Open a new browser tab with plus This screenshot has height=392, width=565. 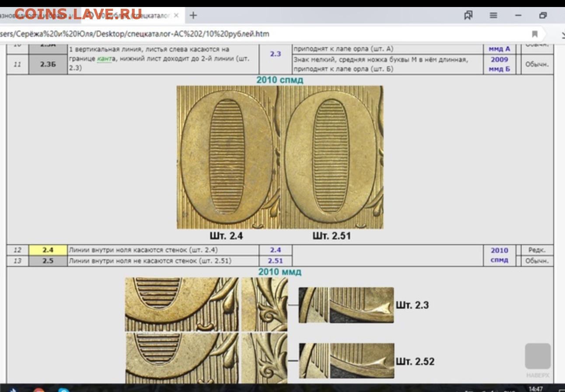point(193,15)
